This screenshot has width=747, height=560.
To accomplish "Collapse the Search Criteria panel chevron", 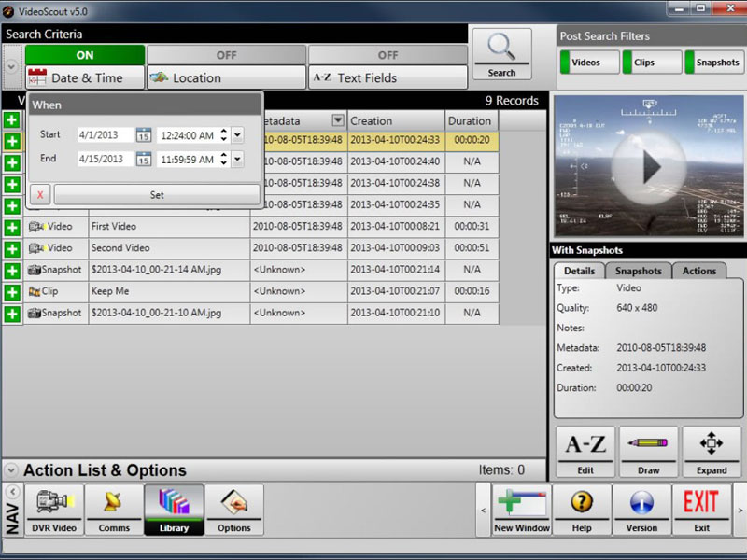I will click(x=11, y=66).
